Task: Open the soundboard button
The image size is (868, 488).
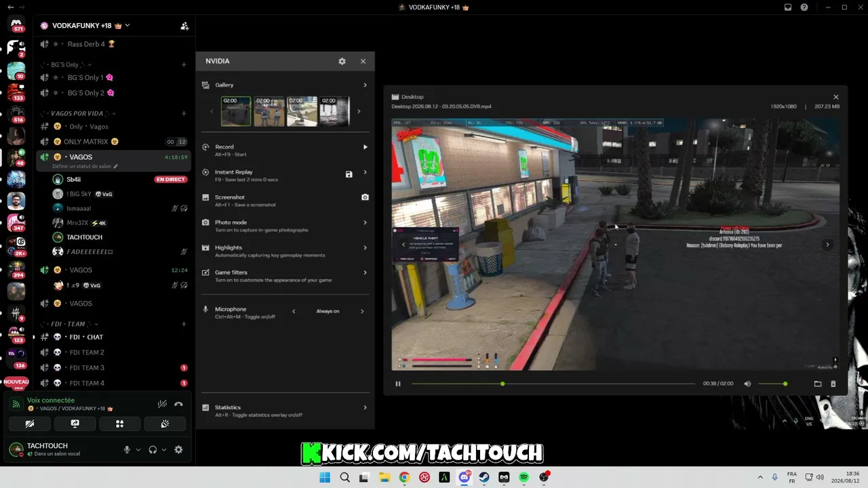Action: [x=165, y=424]
